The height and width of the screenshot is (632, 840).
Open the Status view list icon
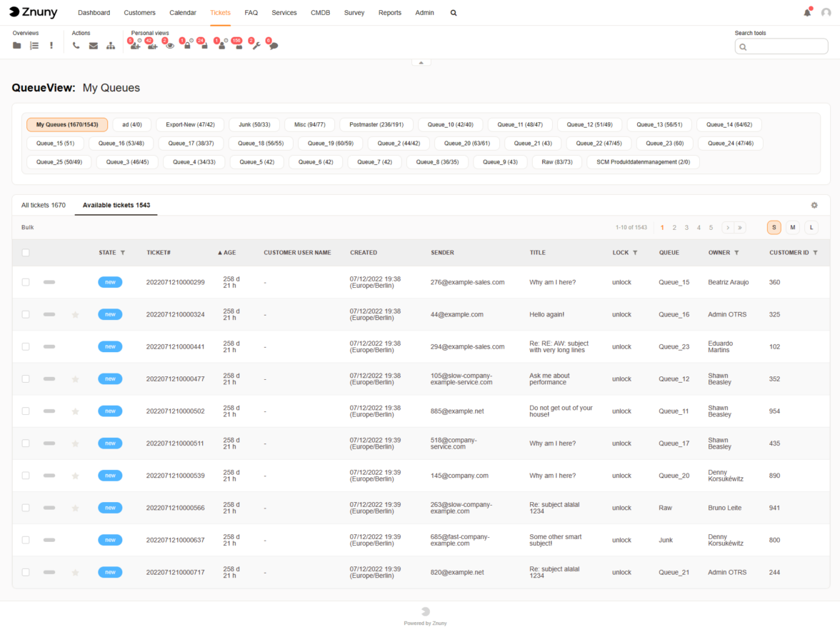point(34,46)
